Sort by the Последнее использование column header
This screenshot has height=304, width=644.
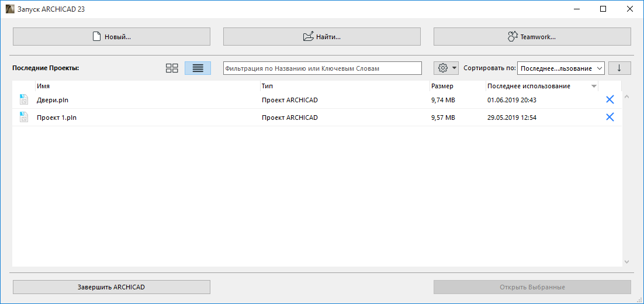click(x=541, y=86)
